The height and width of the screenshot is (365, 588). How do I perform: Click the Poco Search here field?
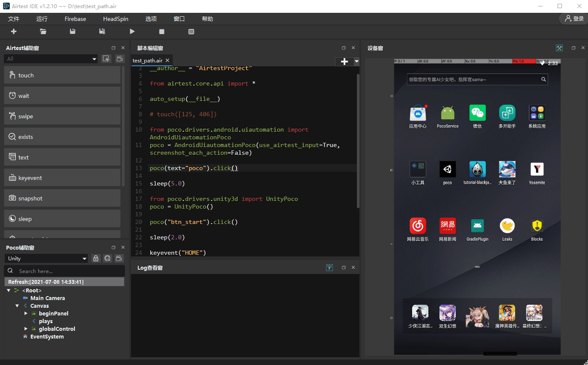tap(64, 271)
